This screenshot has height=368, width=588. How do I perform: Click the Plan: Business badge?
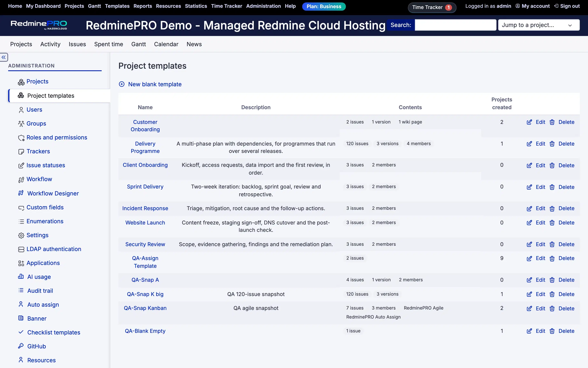pos(324,7)
